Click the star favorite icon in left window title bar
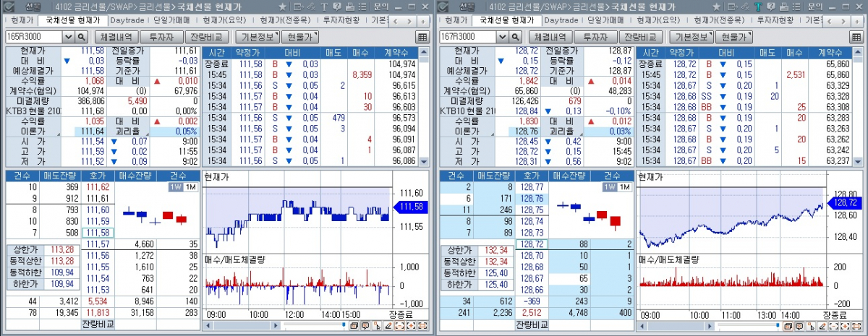 282,7
